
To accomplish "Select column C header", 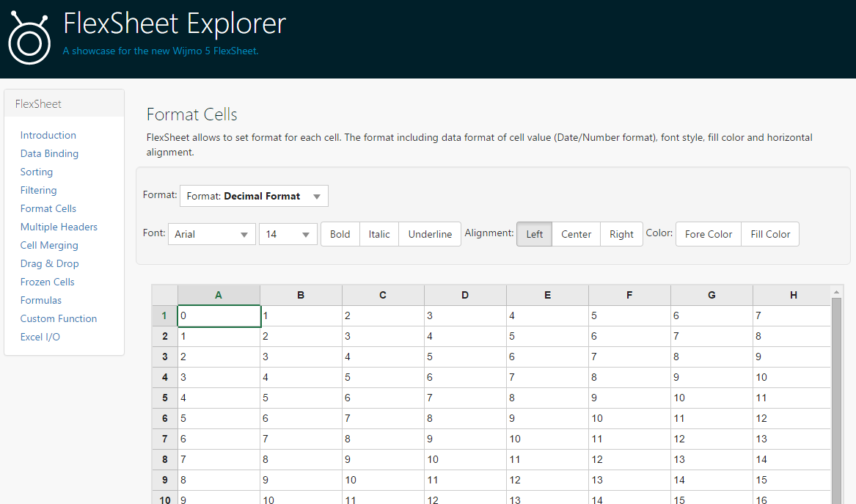I will tap(383, 296).
